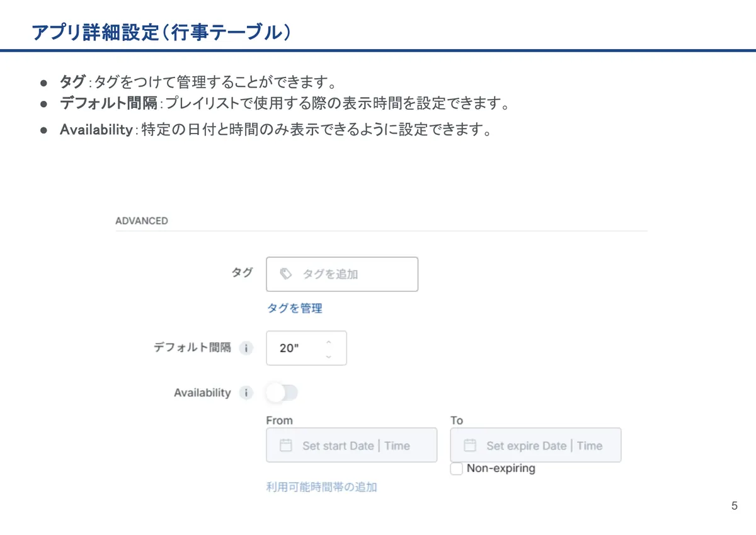
Task: Open the タグを管理 link
Action: [295, 308]
